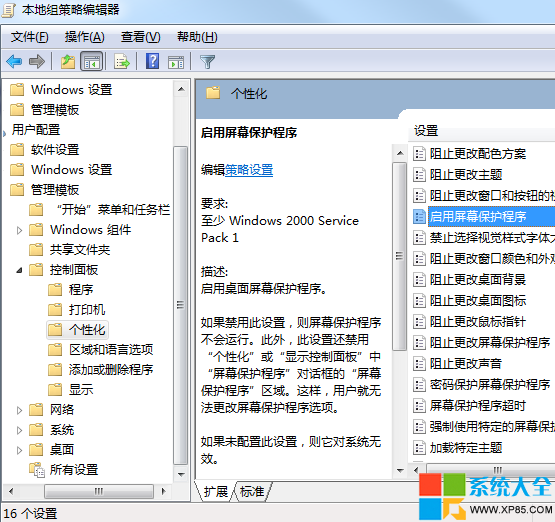The width and height of the screenshot is (555, 522).
Task: Collapse the 控制面板 tree node
Action: [x=19, y=270]
